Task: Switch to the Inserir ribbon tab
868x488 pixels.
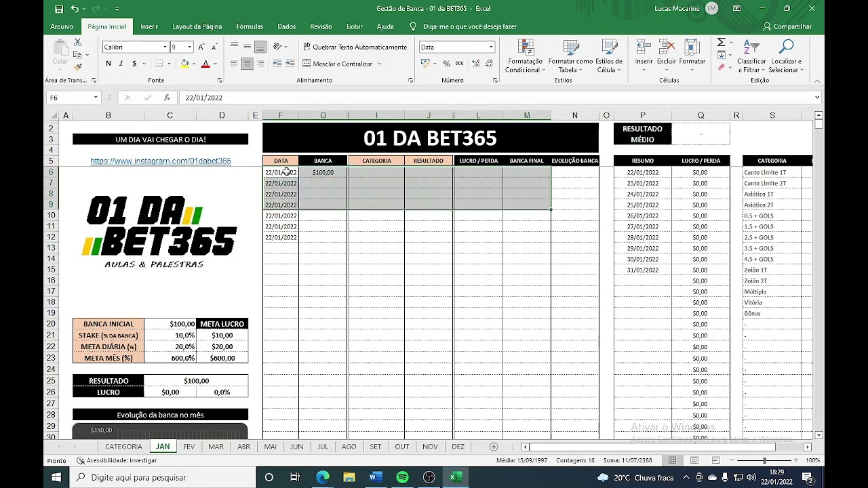Action: coord(149,26)
